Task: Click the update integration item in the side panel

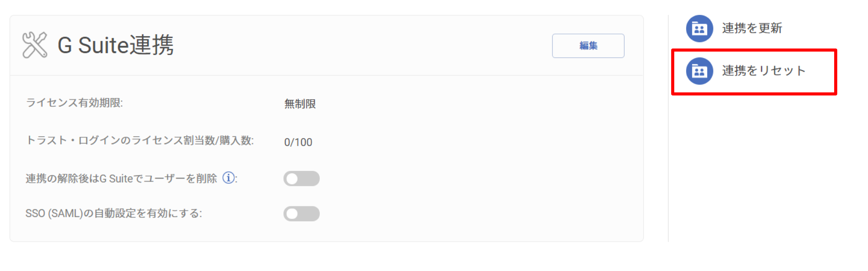Action: click(734, 28)
